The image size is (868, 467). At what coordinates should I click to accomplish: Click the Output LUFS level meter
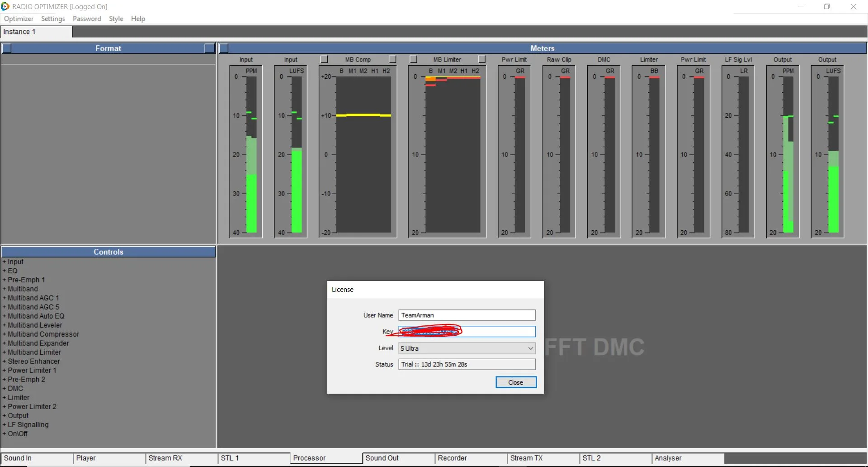point(827,152)
